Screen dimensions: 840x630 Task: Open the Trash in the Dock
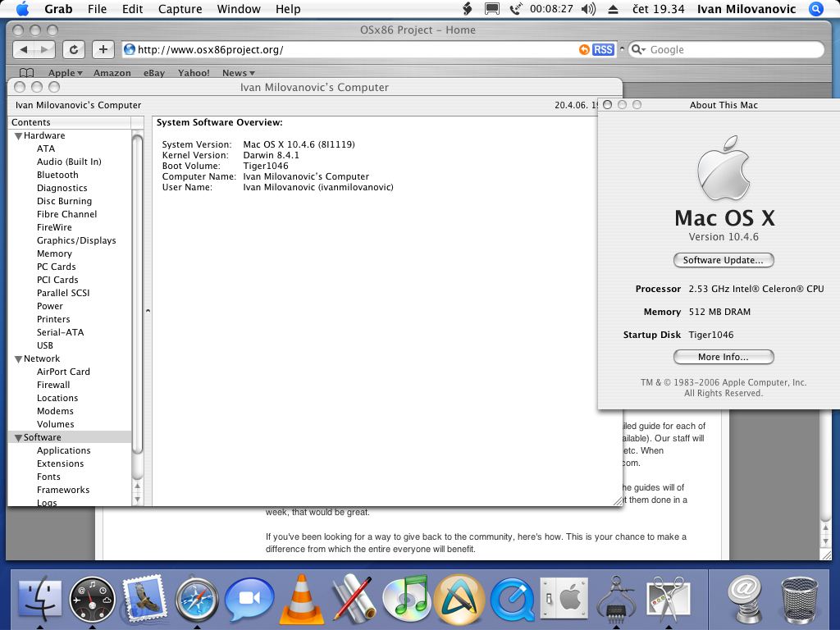[799, 600]
